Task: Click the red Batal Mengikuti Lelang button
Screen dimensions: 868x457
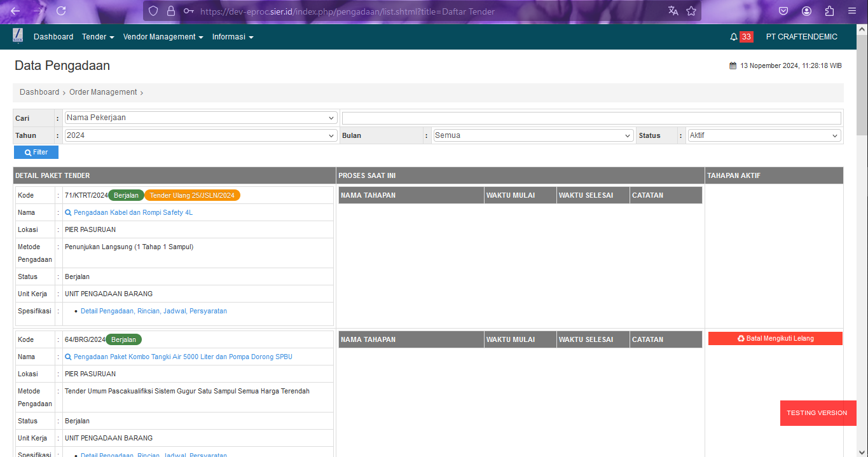Action: pyautogui.click(x=775, y=339)
